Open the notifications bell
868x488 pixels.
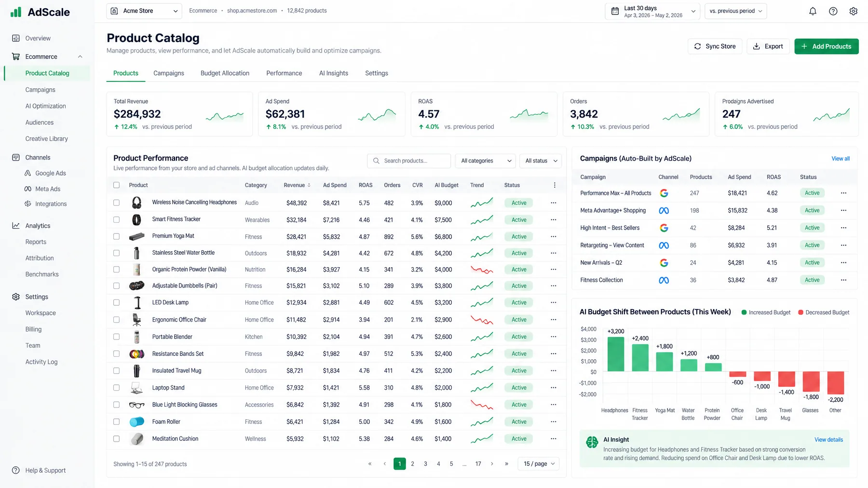(x=813, y=11)
